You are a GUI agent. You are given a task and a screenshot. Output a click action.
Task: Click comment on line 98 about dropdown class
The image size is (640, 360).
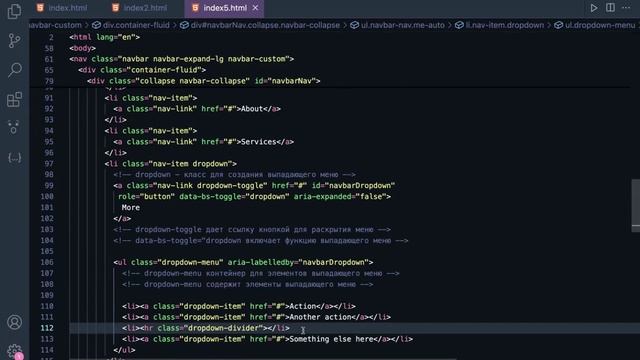pos(235,175)
